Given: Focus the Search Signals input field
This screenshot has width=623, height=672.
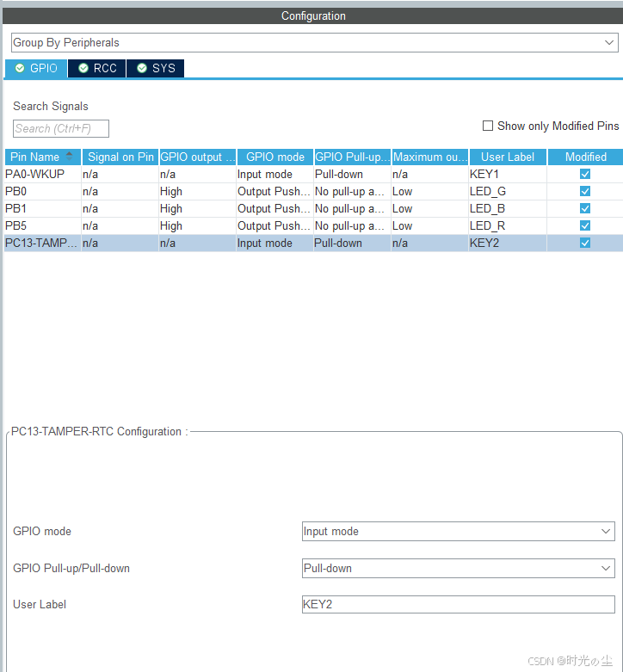Looking at the screenshot, I should point(61,128).
